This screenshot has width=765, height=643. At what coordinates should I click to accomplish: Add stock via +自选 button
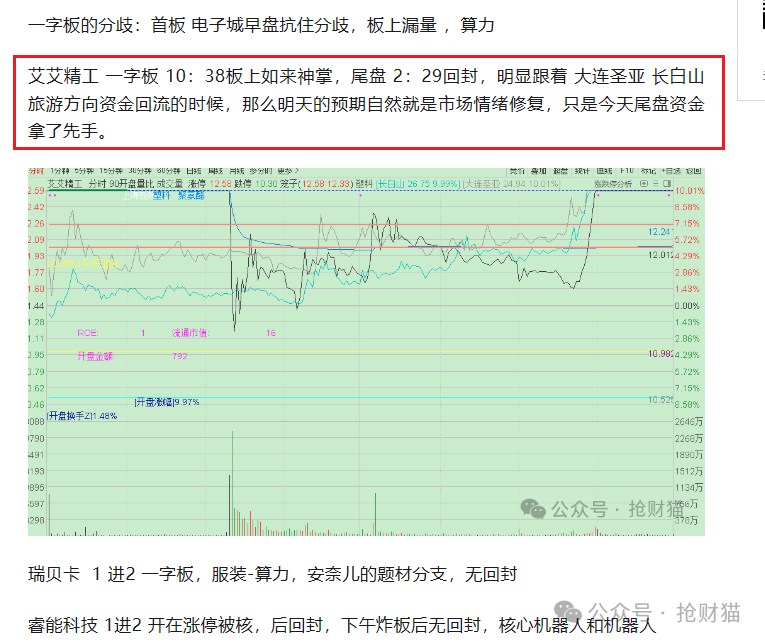click(x=671, y=171)
